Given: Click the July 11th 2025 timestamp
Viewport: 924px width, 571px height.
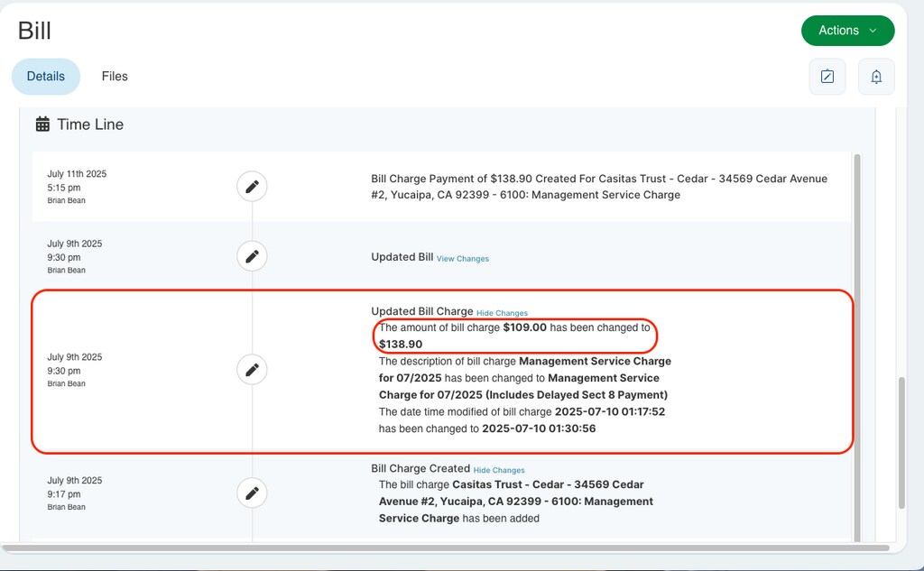Looking at the screenshot, I should (x=77, y=174).
